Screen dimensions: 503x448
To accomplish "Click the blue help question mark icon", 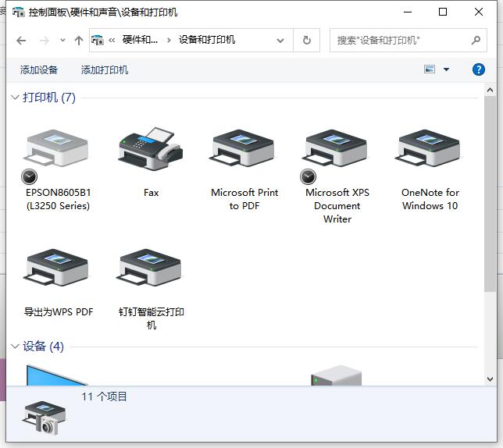I will [x=478, y=69].
